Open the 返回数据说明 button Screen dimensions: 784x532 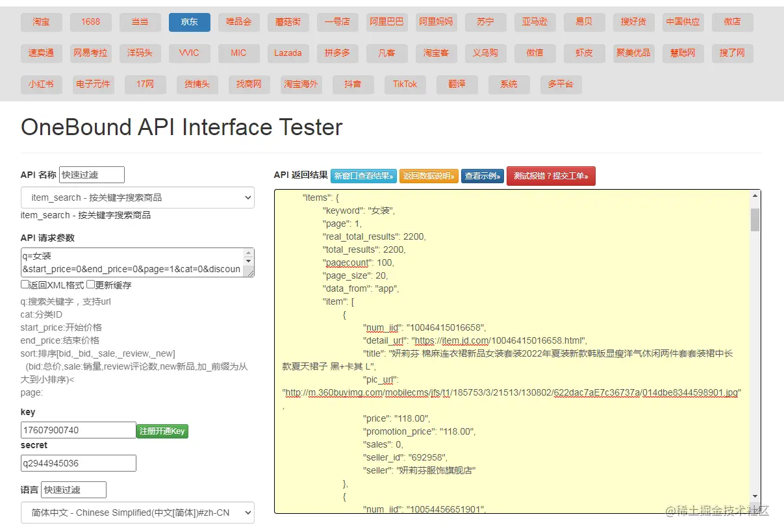coord(429,176)
